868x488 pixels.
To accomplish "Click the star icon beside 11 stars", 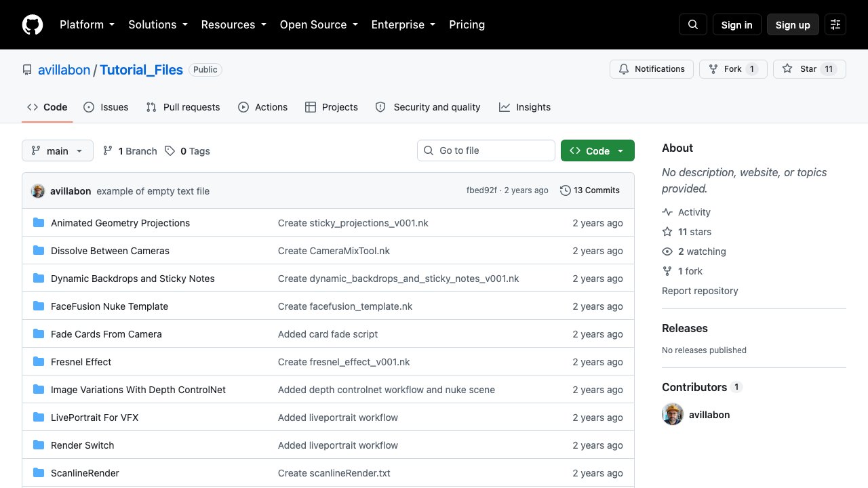I will (667, 232).
